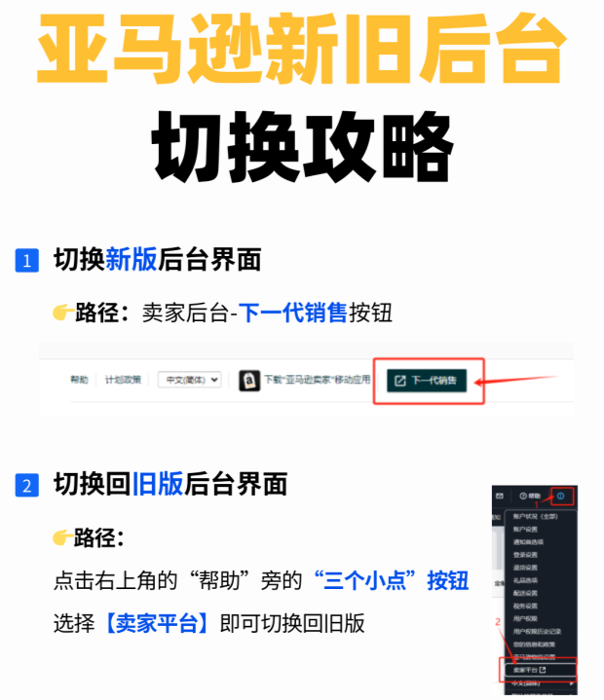Viewport: 604px width, 700px height.
Task: Click the mail envelope icon
Action: click(500, 496)
